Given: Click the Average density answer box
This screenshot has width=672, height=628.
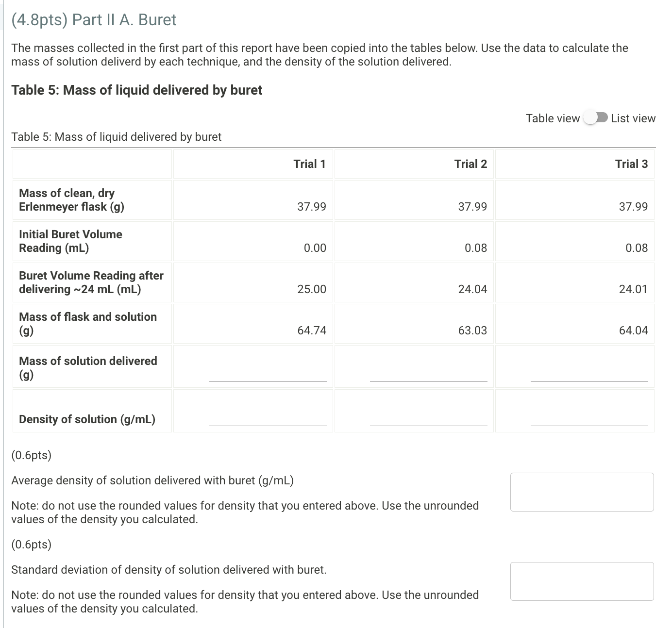Looking at the screenshot, I should tap(581, 492).
